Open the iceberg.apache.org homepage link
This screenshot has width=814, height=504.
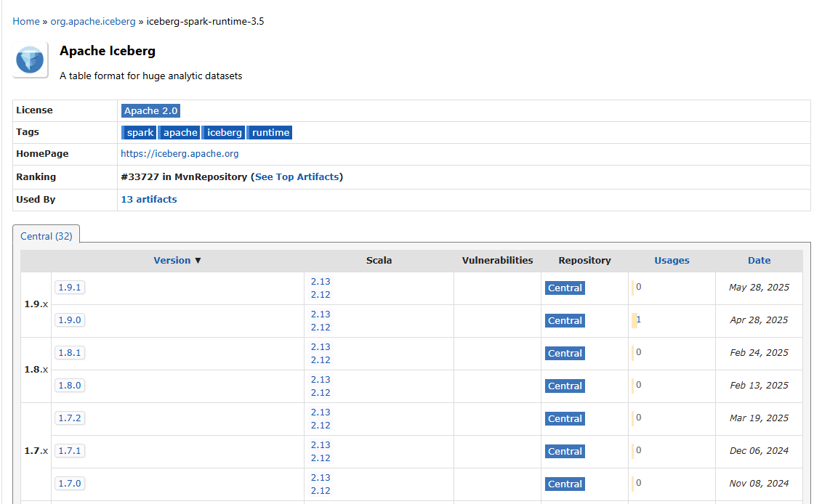pyautogui.click(x=180, y=154)
